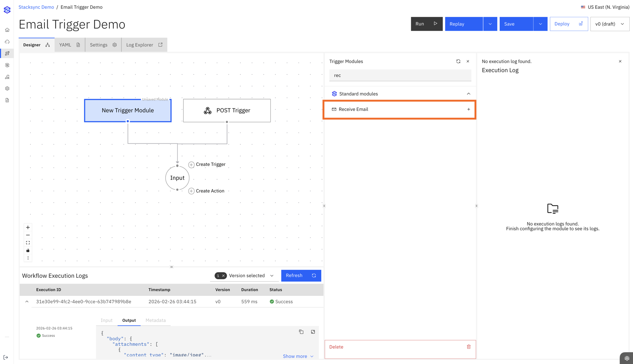The height and width of the screenshot is (364, 633).
Task: Click the Stacksync Demo breadcrumb link
Action: [36, 7]
